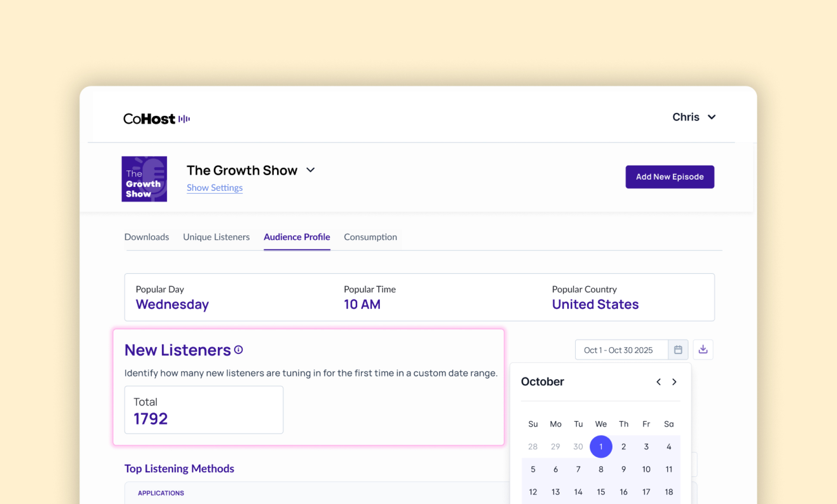Select the Audience Profile tab
The image size is (837, 504).
297,237
